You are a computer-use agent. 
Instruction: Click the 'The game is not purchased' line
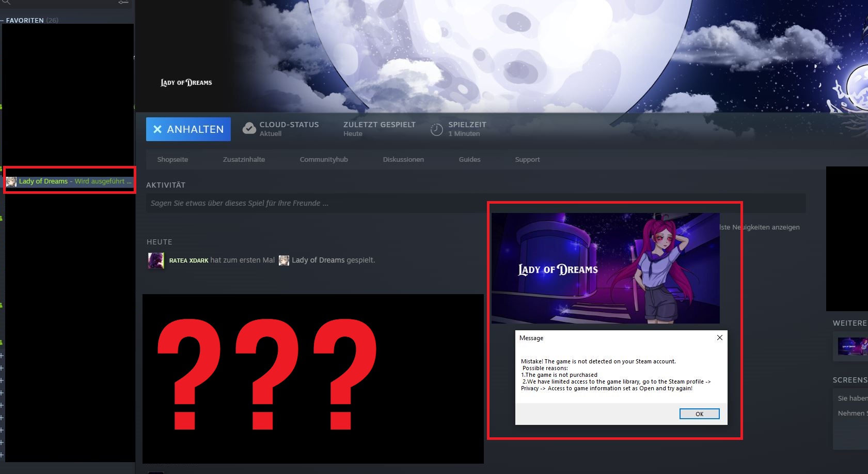[x=559, y=375]
